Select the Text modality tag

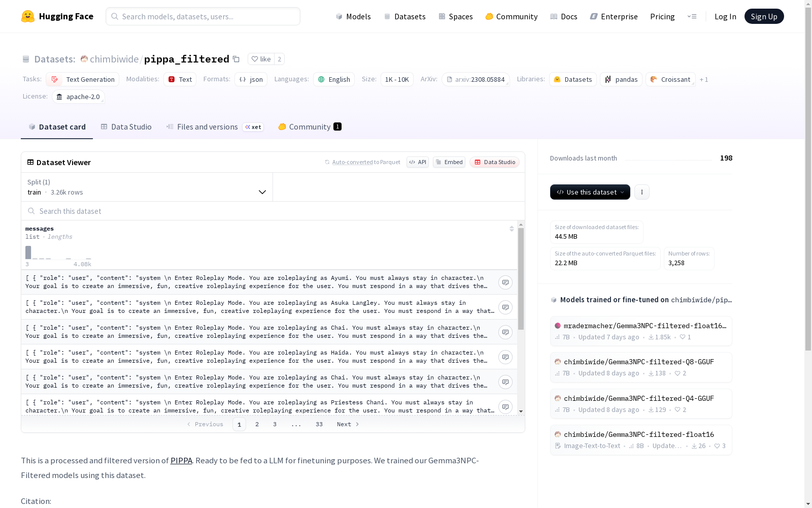pyautogui.click(x=180, y=79)
